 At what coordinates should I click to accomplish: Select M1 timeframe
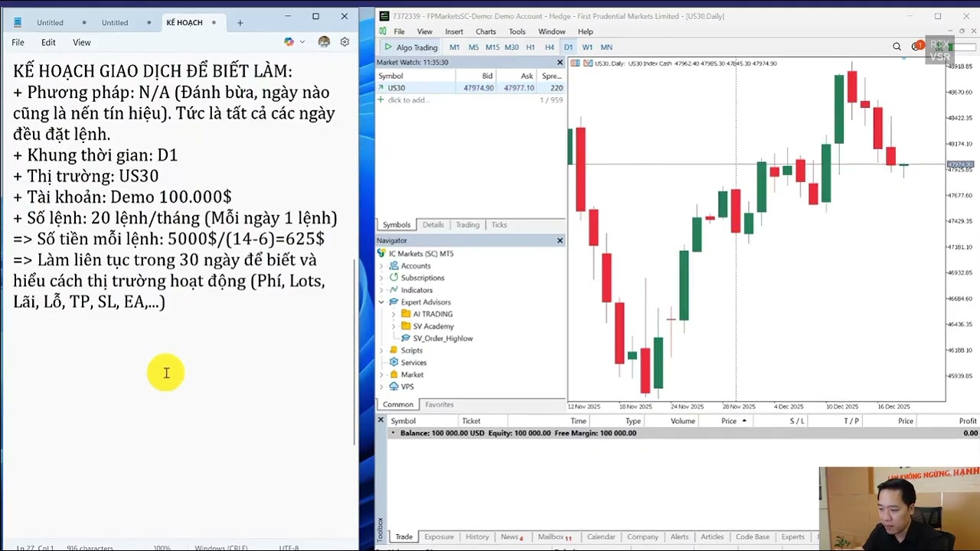click(454, 47)
